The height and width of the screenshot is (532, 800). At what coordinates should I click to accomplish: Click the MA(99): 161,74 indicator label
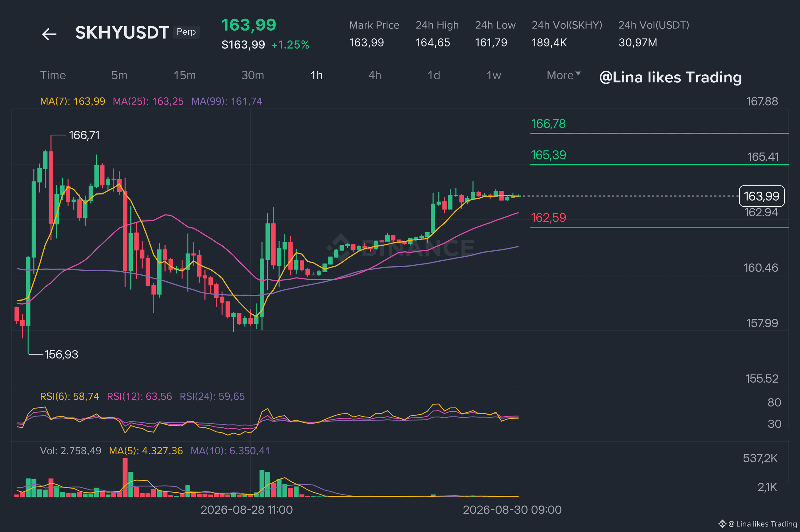click(227, 101)
